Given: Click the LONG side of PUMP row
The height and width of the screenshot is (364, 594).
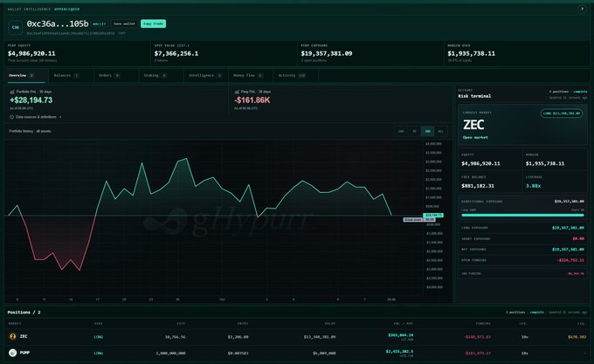Looking at the screenshot, I should 98,353.
